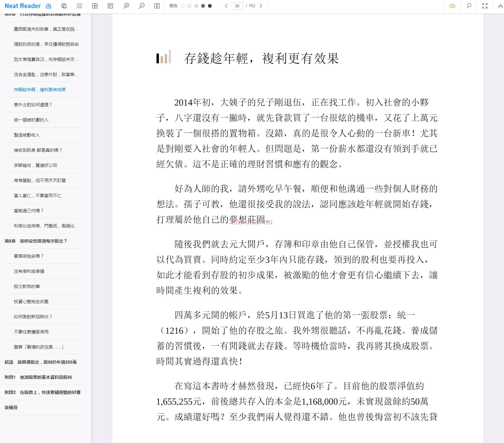The image size is (504, 443).
Task: Open chapter 不要任意擴張信用
Action: pyautogui.click(x=31, y=332)
